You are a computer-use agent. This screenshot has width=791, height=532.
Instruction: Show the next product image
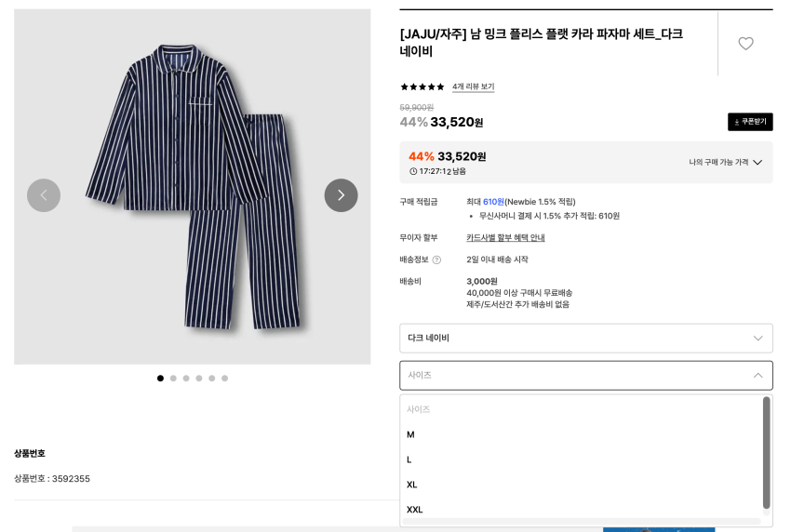[x=341, y=195]
